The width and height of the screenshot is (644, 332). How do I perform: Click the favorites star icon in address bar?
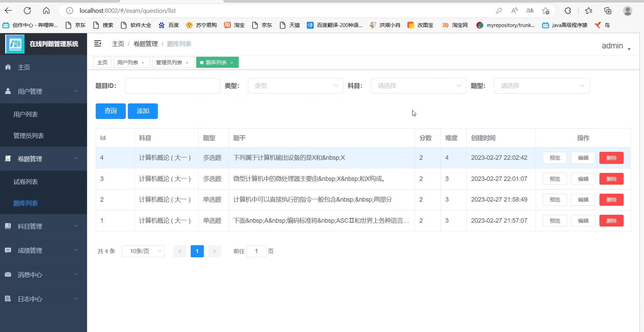point(546,11)
